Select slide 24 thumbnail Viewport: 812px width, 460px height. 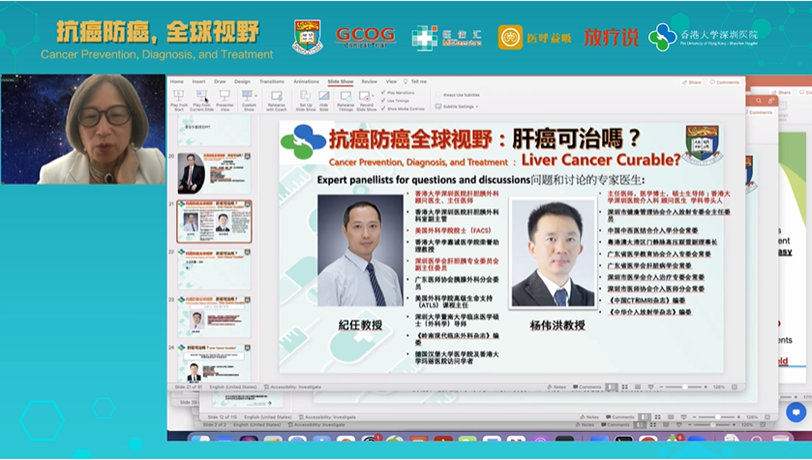point(214,364)
